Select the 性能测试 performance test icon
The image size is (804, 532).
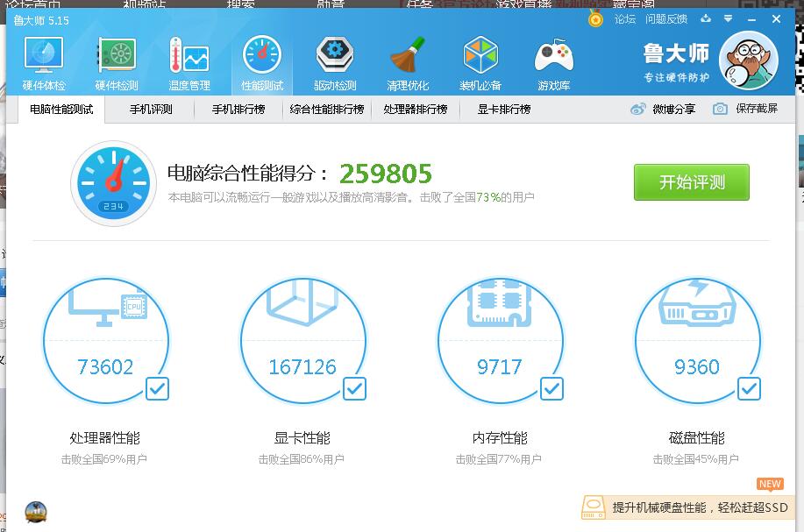pos(262,55)
